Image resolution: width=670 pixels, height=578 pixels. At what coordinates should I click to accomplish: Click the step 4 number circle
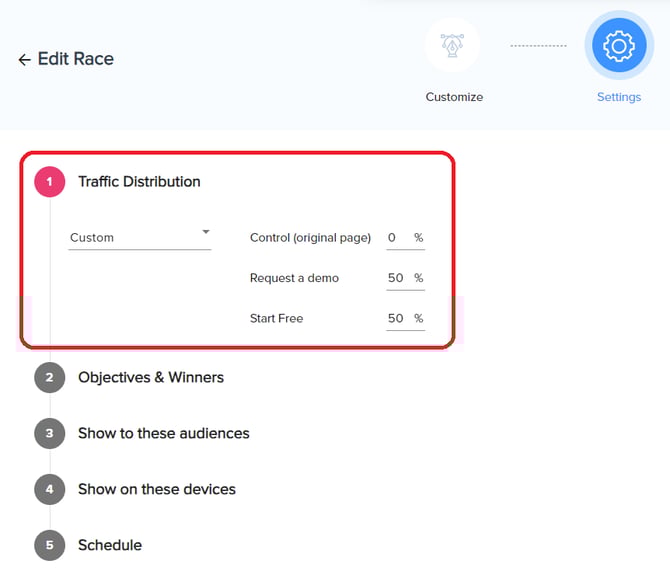(x=50, y=490)
